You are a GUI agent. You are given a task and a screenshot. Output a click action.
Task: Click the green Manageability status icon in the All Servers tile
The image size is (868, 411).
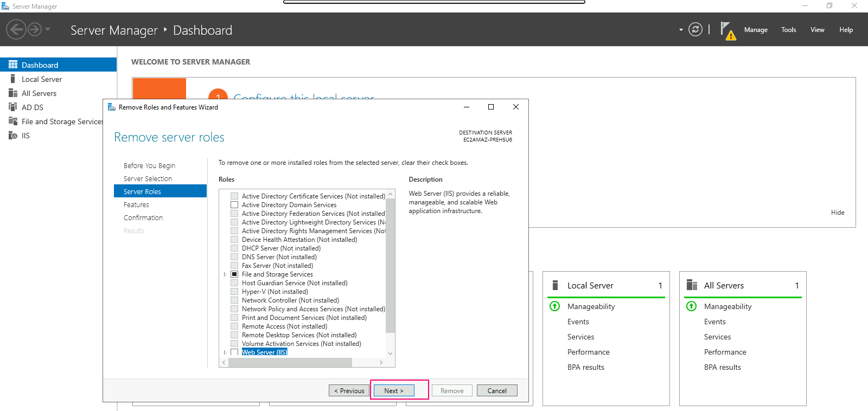(x=691, y=306)
